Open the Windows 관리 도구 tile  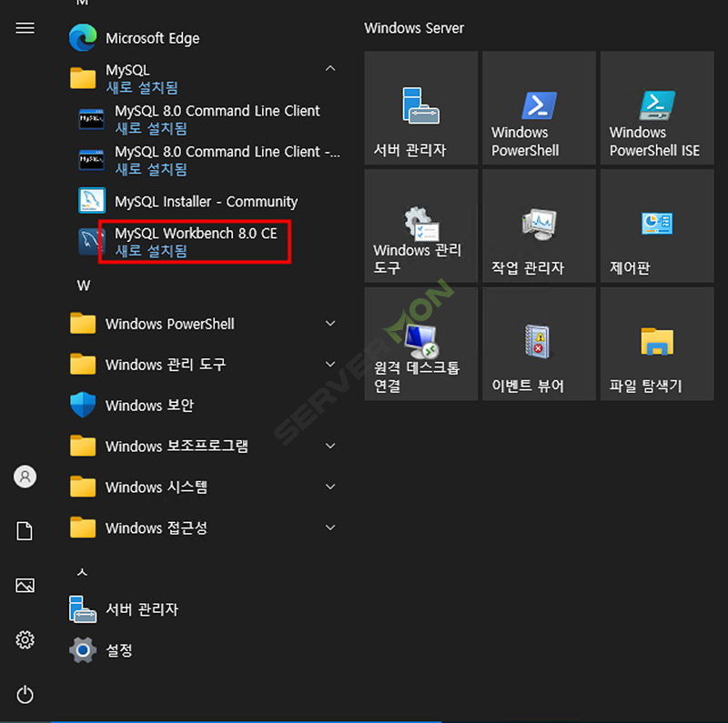coord(421,226)
